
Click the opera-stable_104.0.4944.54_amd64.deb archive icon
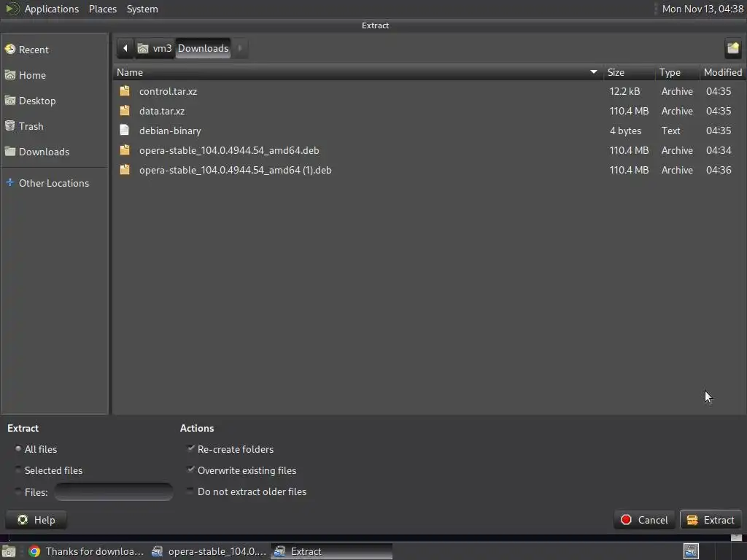click(125, 150)
